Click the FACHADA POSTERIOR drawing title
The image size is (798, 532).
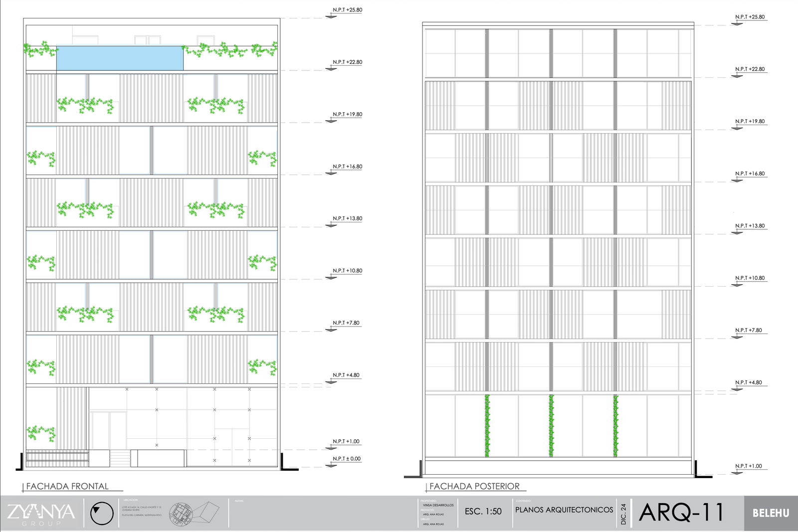[x=474, y=486]
